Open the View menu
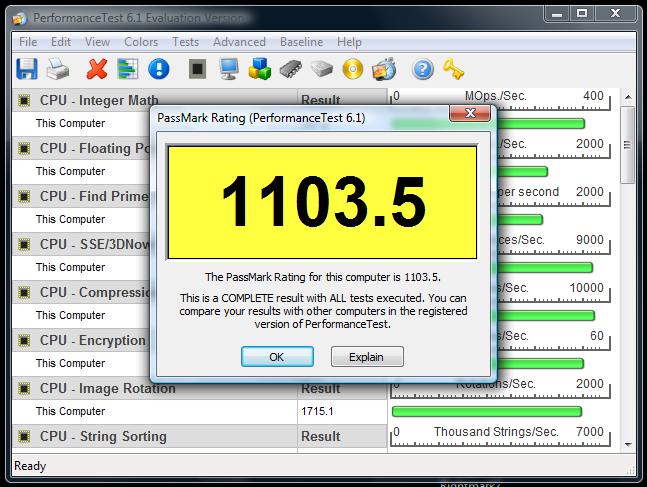This screenshot has width=647, height=487. 97,42
